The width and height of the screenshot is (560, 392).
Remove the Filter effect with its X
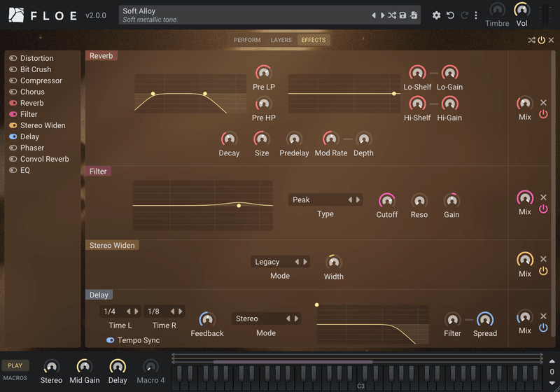(x=543, y=197)
